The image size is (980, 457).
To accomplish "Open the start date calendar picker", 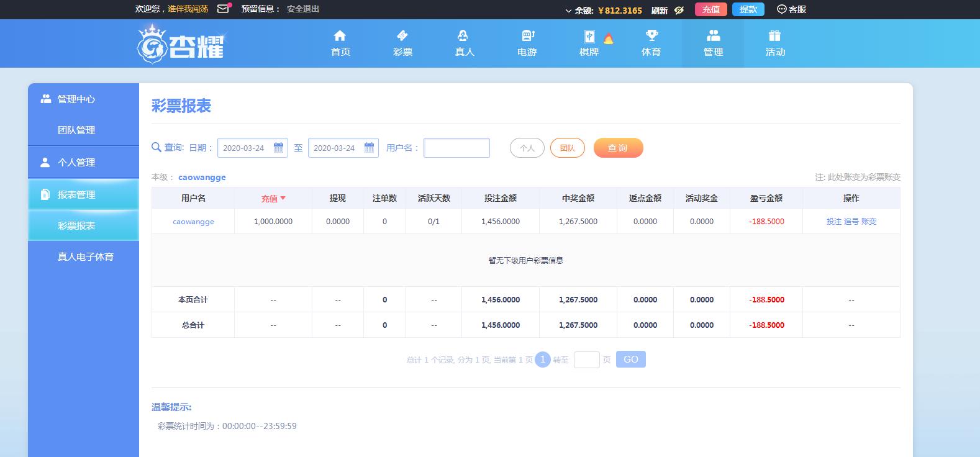I will [x=279, y=148].
